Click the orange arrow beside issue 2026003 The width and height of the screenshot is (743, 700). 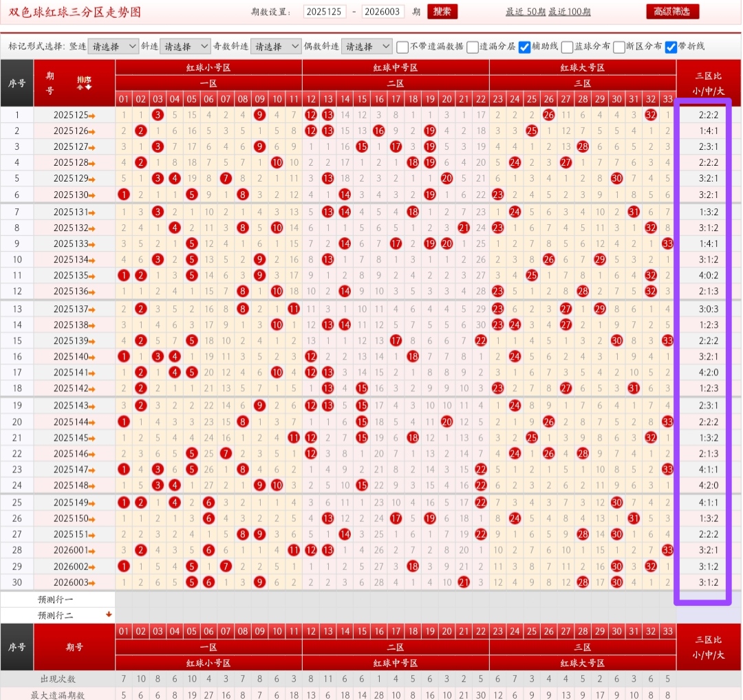click(92, 582)
